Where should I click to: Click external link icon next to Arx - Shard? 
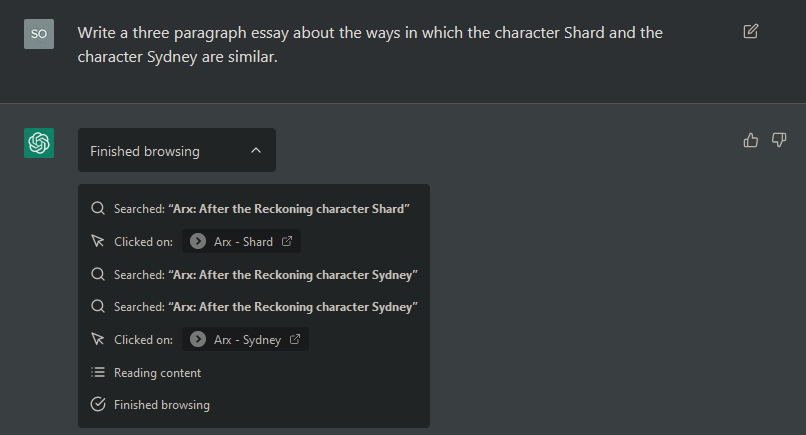click(x=287, y=241)
